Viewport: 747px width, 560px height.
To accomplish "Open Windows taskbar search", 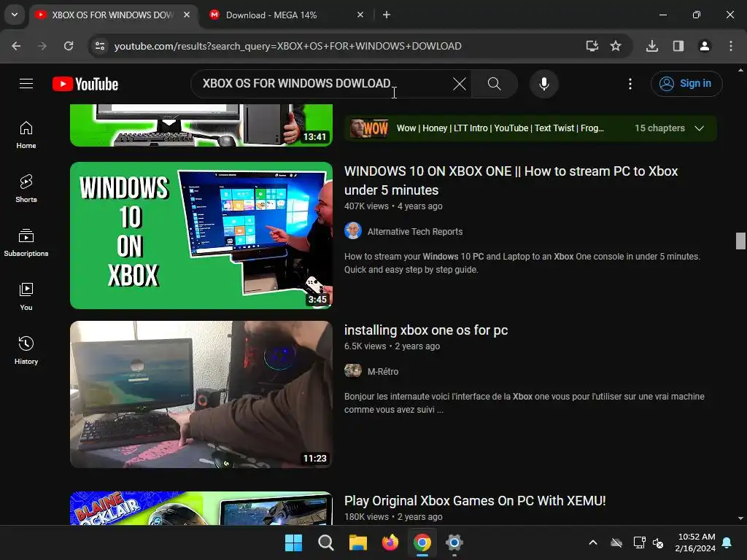I will 326,542.
